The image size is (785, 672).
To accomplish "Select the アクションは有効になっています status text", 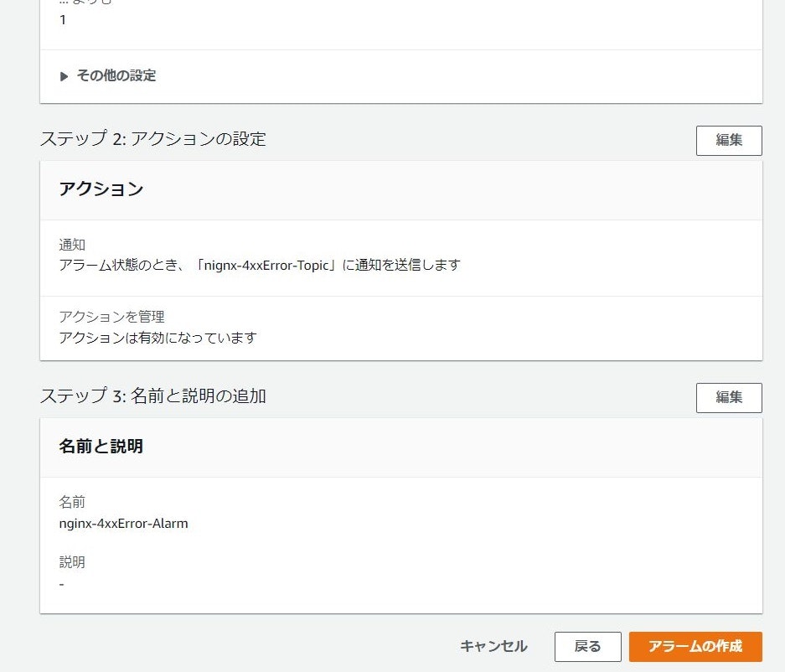I will 158,338.
